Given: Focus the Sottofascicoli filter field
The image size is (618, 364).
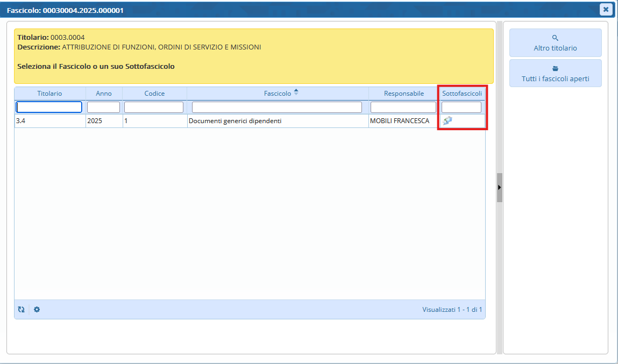Looking at the screenshot, I should click(461, 107).
